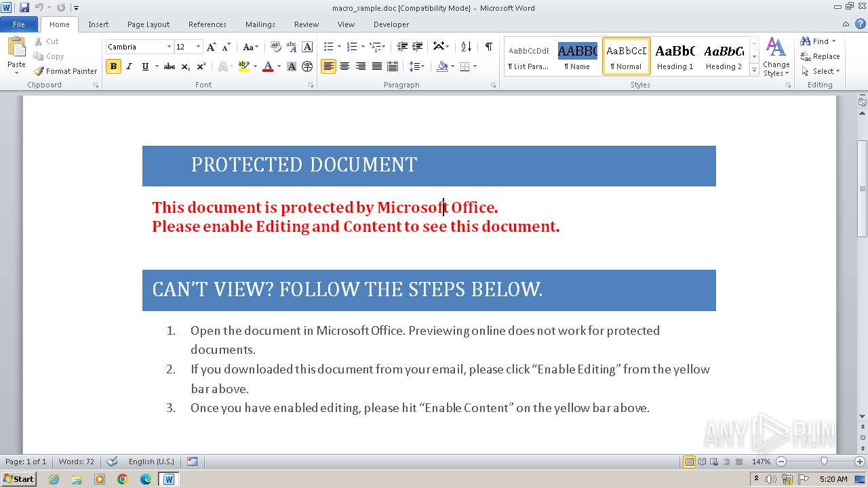Click the Replace button
868x488 pixels.
point(820,56)
